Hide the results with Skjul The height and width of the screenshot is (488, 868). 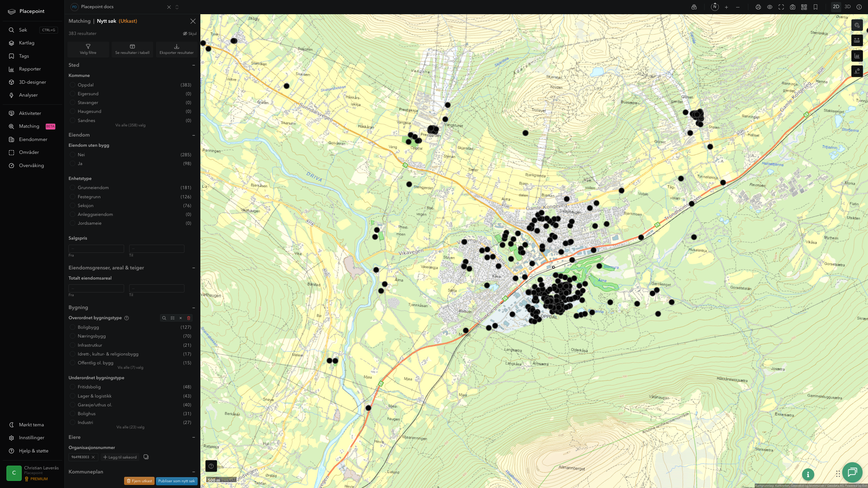click(x=190, y=34)
